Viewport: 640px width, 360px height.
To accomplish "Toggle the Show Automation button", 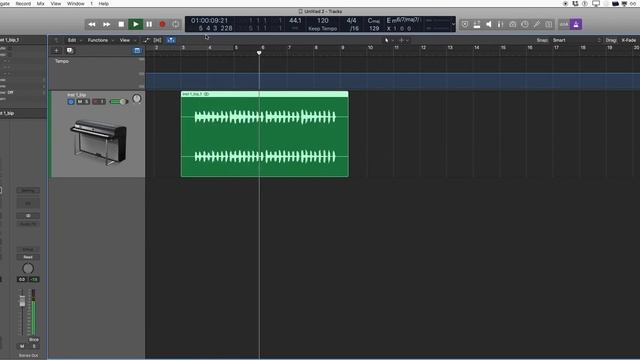I will pyautogui.click(x=147, y=40).
